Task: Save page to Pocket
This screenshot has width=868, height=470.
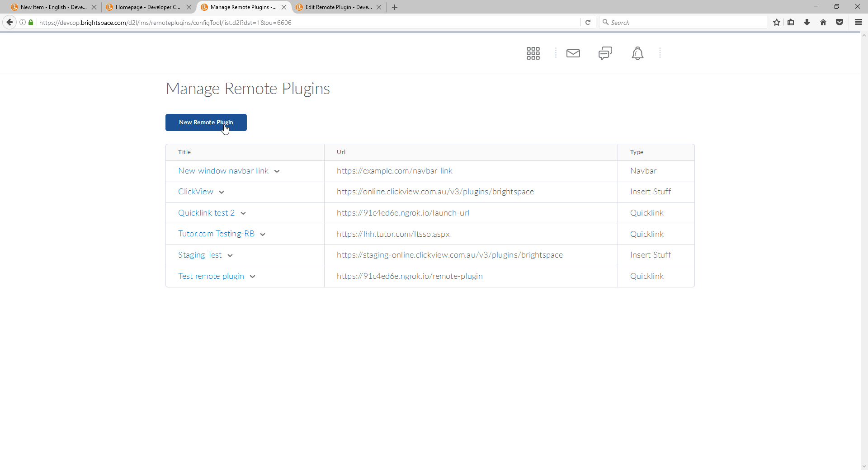Action: [840, 22]
